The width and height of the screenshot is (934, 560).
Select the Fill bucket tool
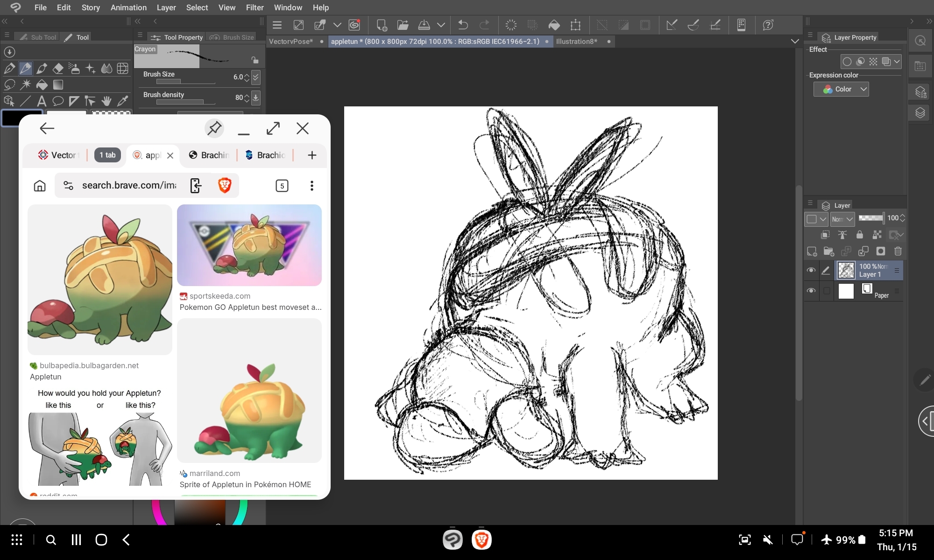pyautogui.click(x=42, y=85)
